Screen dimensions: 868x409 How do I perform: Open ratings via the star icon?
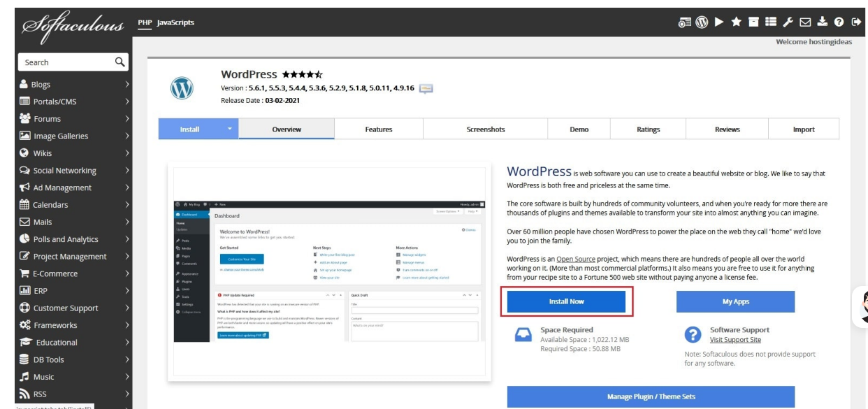coord(736,21)
